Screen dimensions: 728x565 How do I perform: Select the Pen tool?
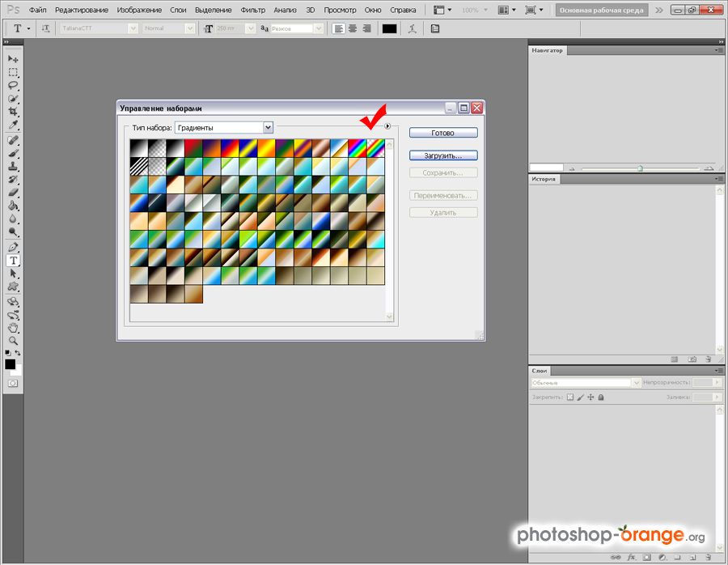[x=13, y=247]
